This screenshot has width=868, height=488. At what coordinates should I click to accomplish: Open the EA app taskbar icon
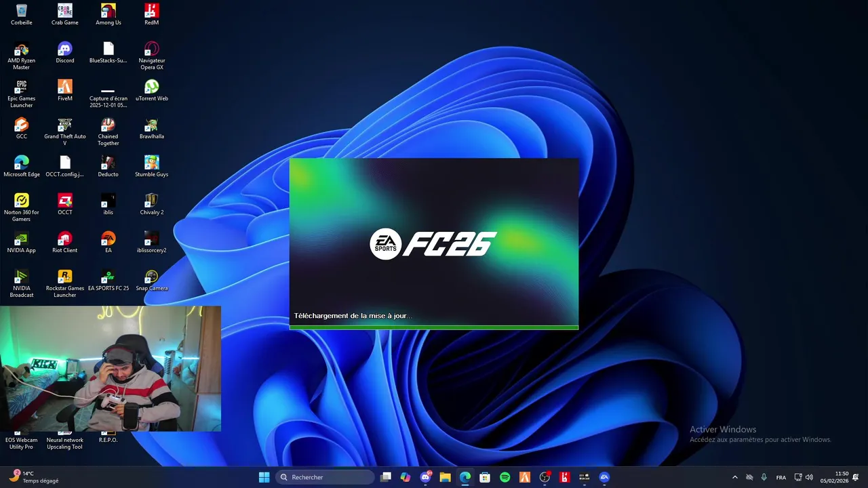pyautogui.click(x=604, y=477)
